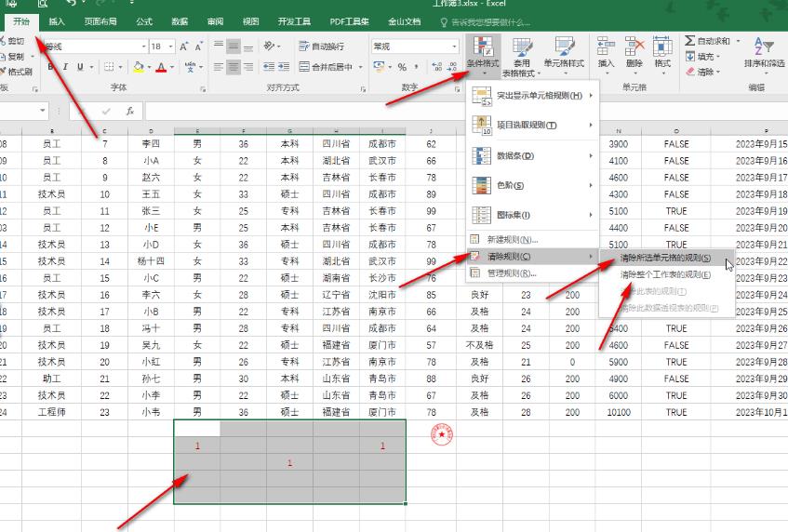Toggle Wrap Text (自动换行)
788x532 pixels.
322,47
